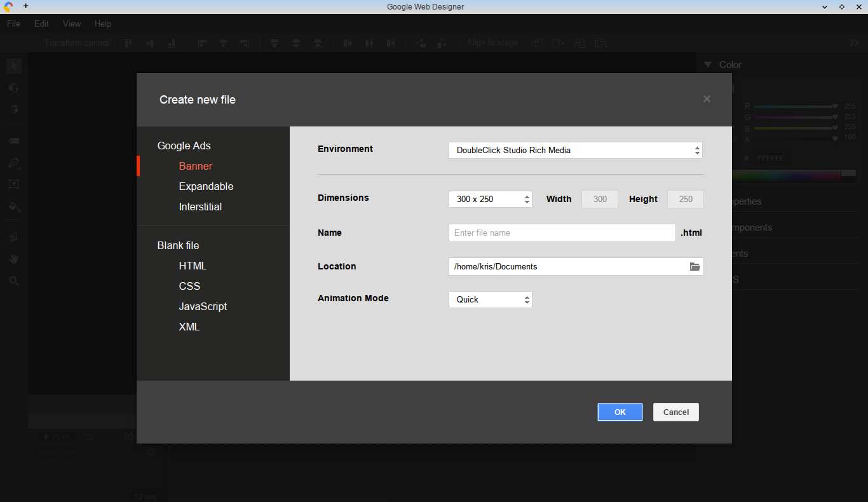Open the Help menu

pyautogui.click(x=103, y=24)
